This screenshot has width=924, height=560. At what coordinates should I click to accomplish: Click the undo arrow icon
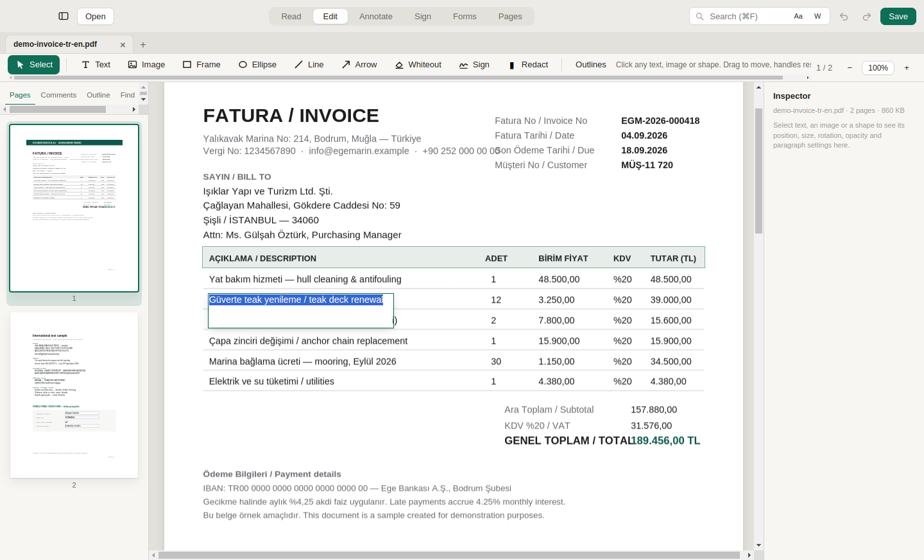[844, 17]
